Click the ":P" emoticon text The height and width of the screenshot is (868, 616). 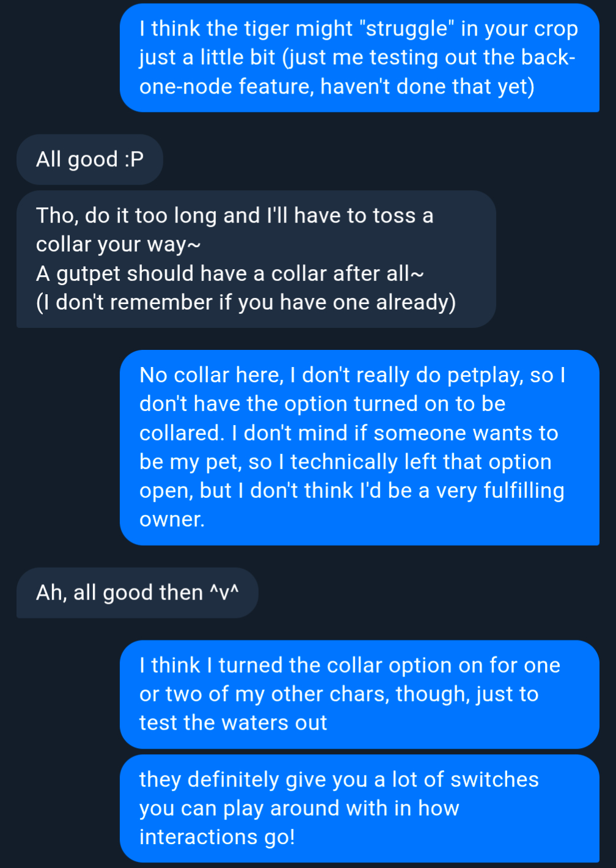[134, 160]
